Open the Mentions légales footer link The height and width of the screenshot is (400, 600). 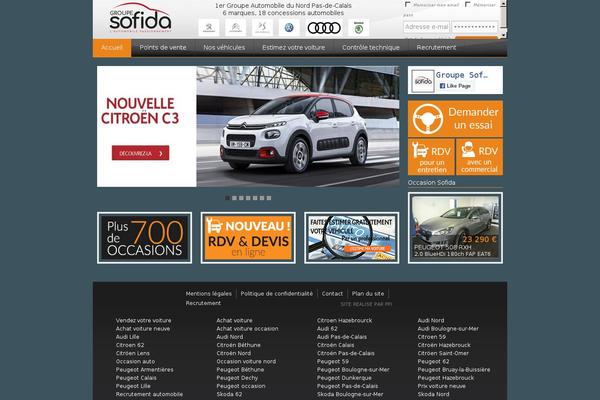coord(209,294)
